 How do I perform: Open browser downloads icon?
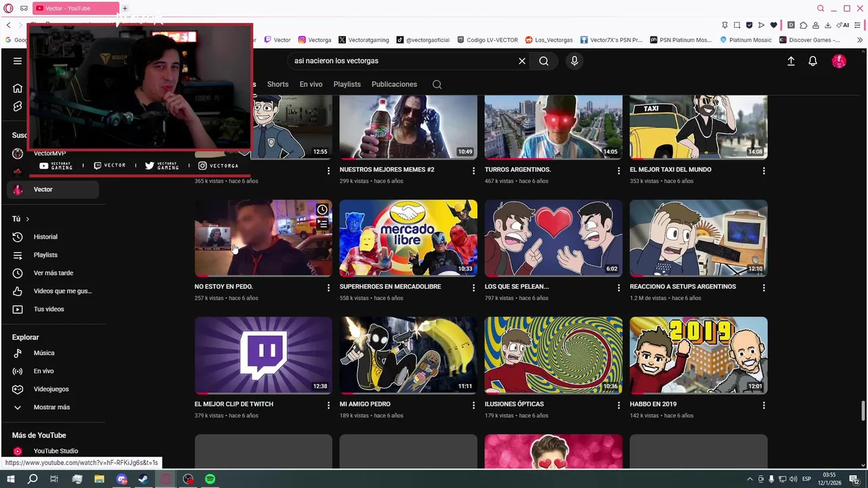pos(827,25)
